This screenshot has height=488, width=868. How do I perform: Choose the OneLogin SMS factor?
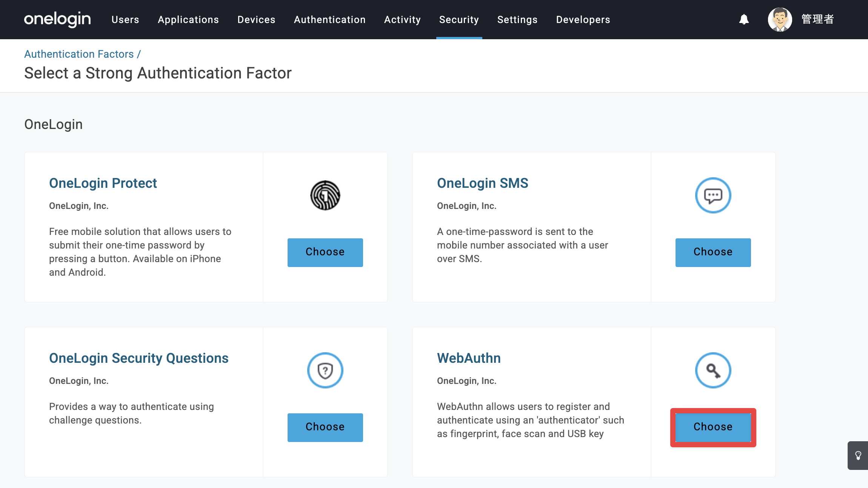(x=713, y=252)
